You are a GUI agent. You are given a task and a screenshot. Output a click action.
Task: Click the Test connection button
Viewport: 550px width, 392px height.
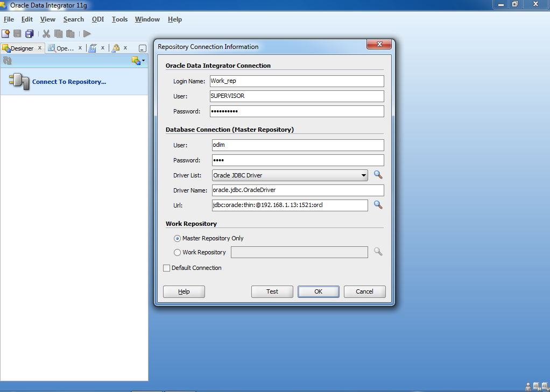(272, 291)
